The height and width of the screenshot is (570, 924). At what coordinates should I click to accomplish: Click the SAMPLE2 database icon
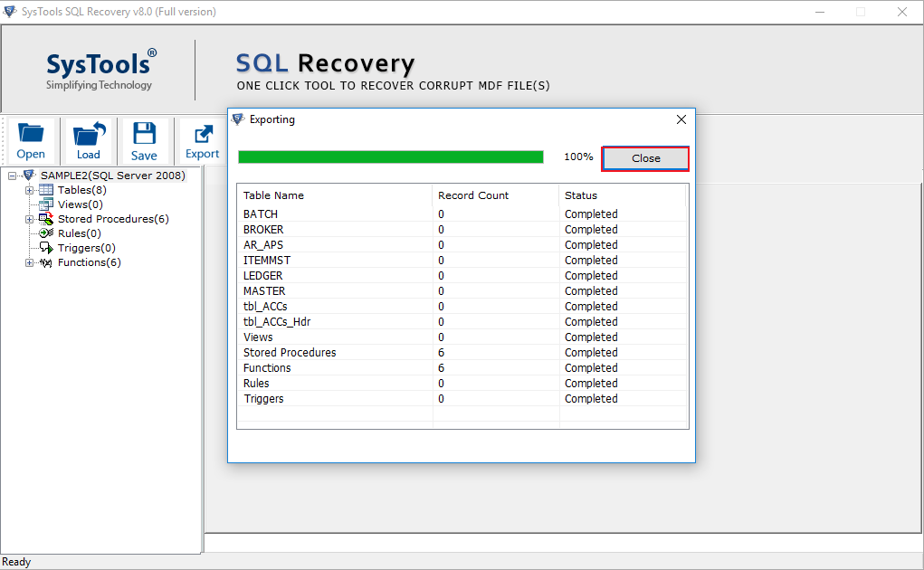[29, 175]
